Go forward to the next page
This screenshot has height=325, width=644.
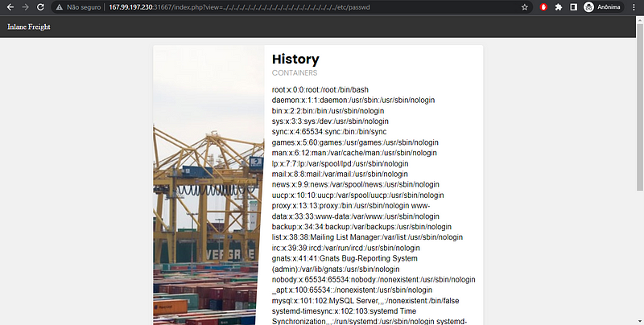click(x=26, y=7)
